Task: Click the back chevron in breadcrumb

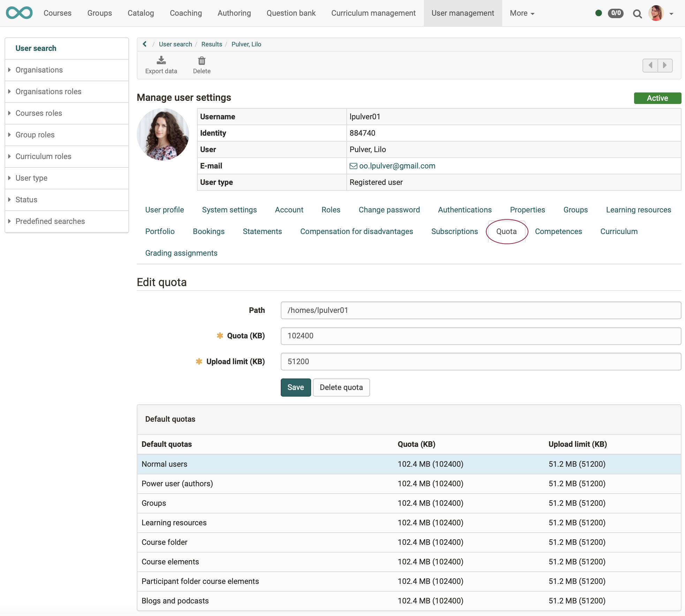Action: tap(145, 44)
